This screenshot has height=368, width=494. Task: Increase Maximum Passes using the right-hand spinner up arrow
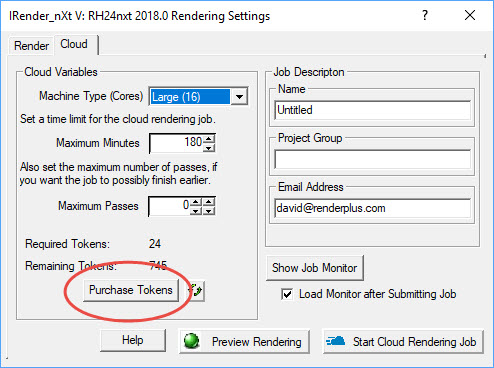click(x=209, y=202)
